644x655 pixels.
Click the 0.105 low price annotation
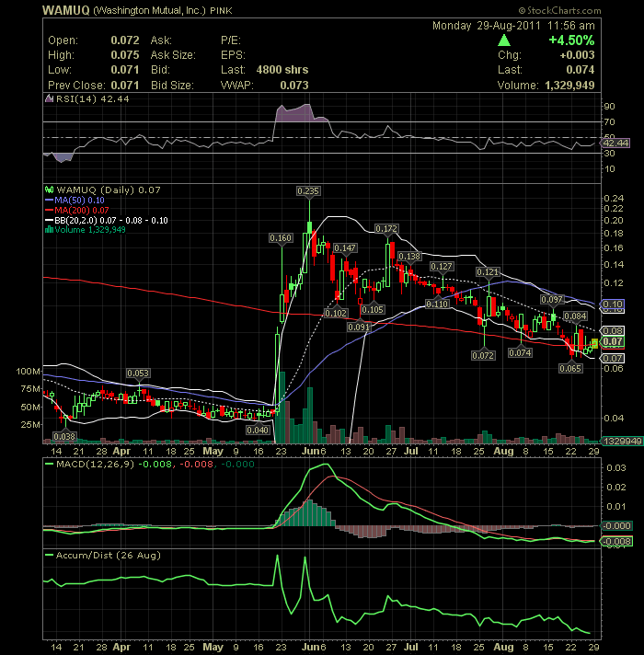pyautogui.click(x=373, y=309)
